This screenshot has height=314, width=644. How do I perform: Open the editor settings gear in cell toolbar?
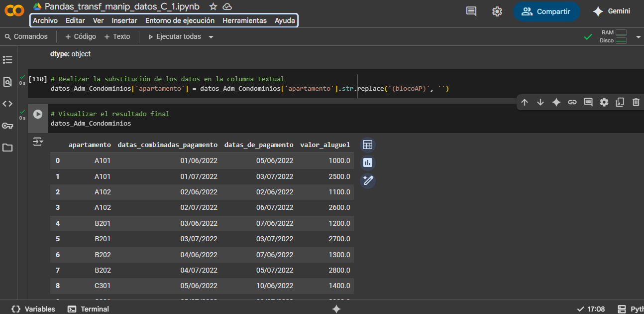tap(604, 102)
